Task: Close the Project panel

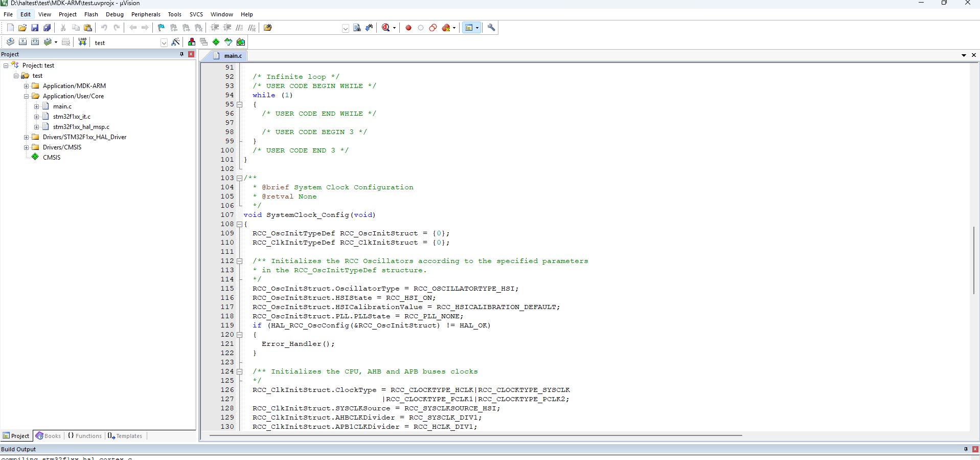Action: 191,54
